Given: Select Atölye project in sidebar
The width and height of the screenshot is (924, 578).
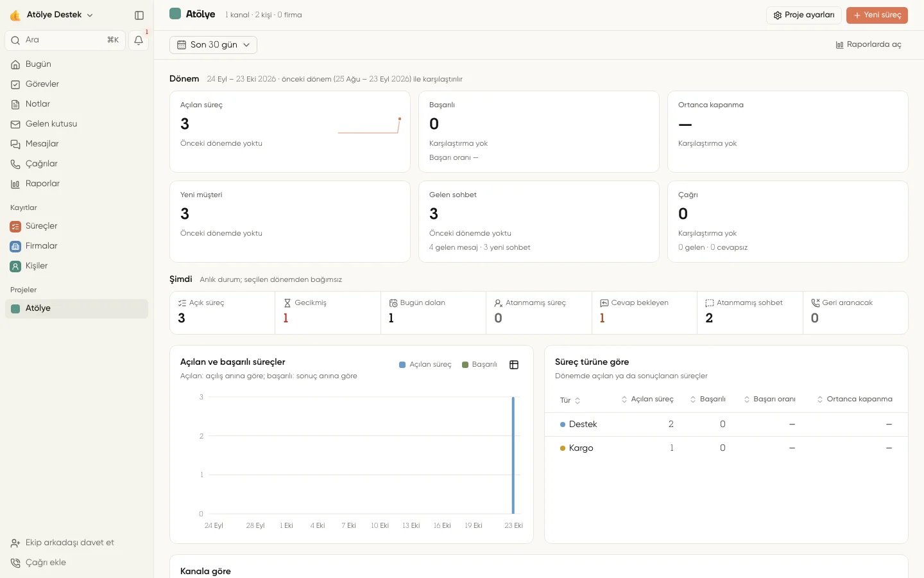Looking at the screenshot, I should click(x=77, y=308).
